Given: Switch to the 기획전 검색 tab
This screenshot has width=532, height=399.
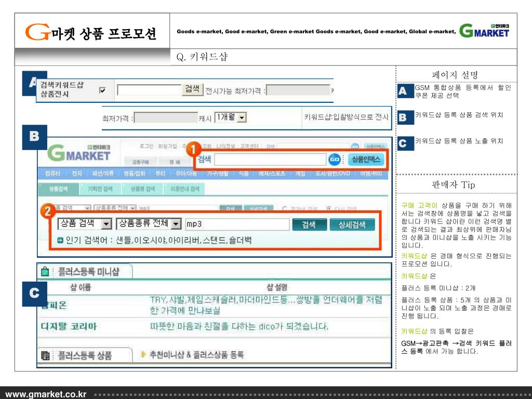Looking at the screenshot, I should point(100,189).
